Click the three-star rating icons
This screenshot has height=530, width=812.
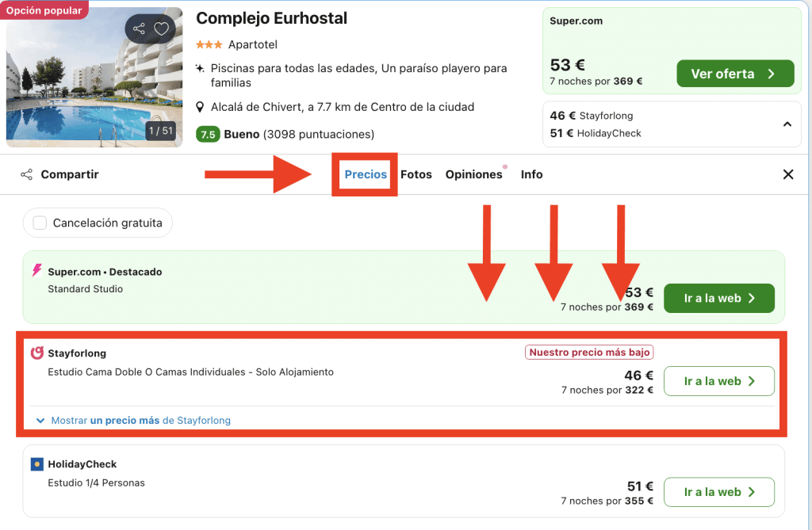[209, 44]
